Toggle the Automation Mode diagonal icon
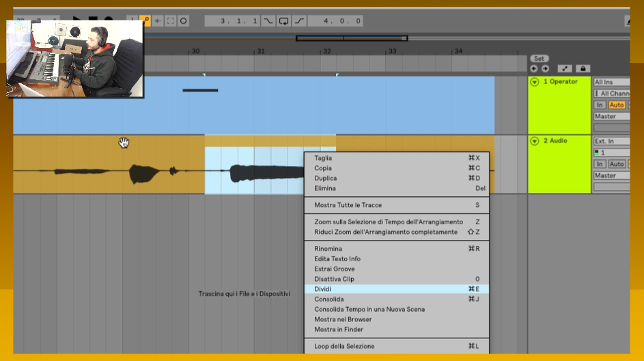The image size is (644, 361). [x=565, y=68]
